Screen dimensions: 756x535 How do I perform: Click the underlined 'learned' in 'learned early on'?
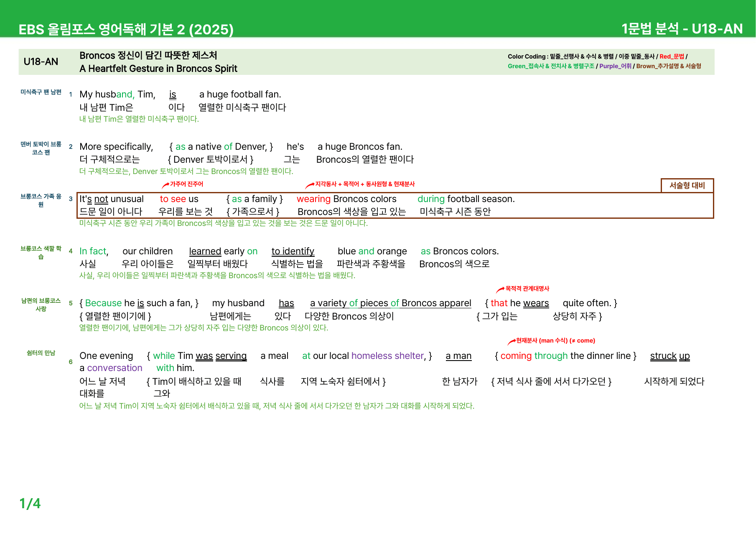point(205,251)
